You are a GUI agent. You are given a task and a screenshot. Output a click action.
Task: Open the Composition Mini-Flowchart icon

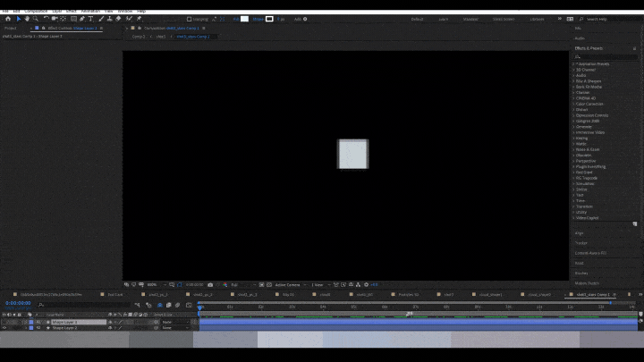click(137, 305)
